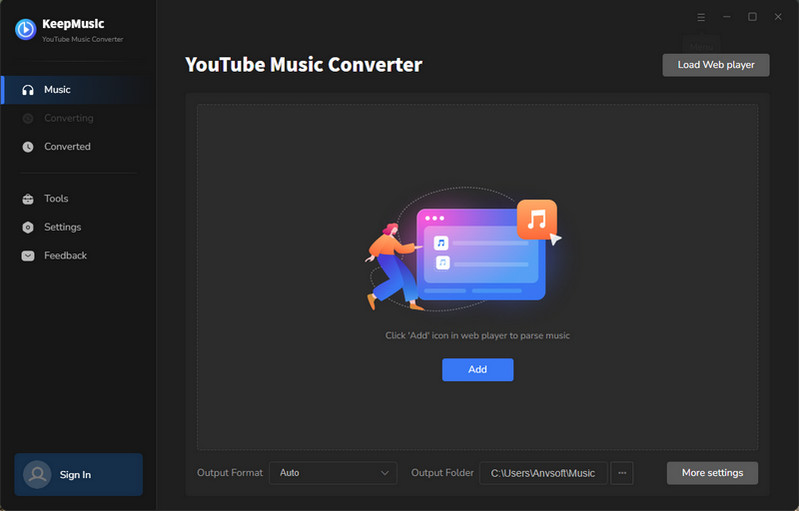Browse output folder with the three-dots button

tap(622, 473)
